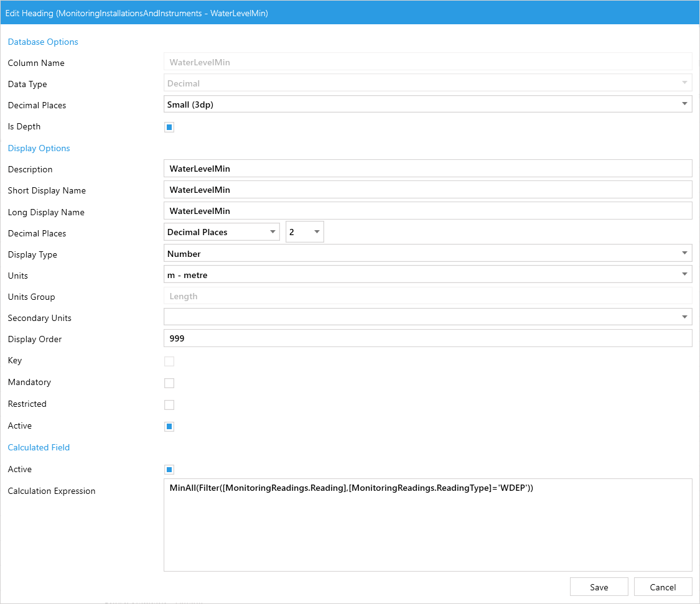This screenshot has height=604, width=700.
Task: Disable the Calculated Field Active checkbox
Action: click(169, 470)
